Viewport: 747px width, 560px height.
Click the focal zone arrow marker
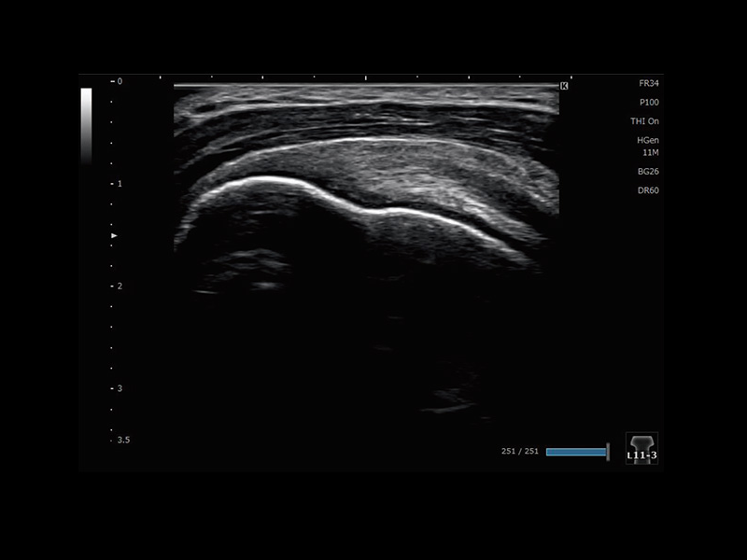pyautogui.click(x=114, y=236)
